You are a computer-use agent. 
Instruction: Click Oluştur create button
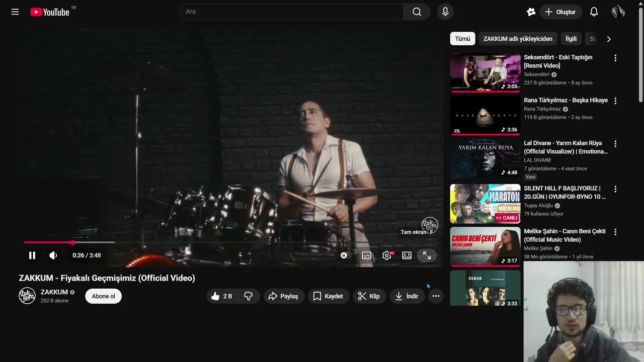click(x=560, y=12)
